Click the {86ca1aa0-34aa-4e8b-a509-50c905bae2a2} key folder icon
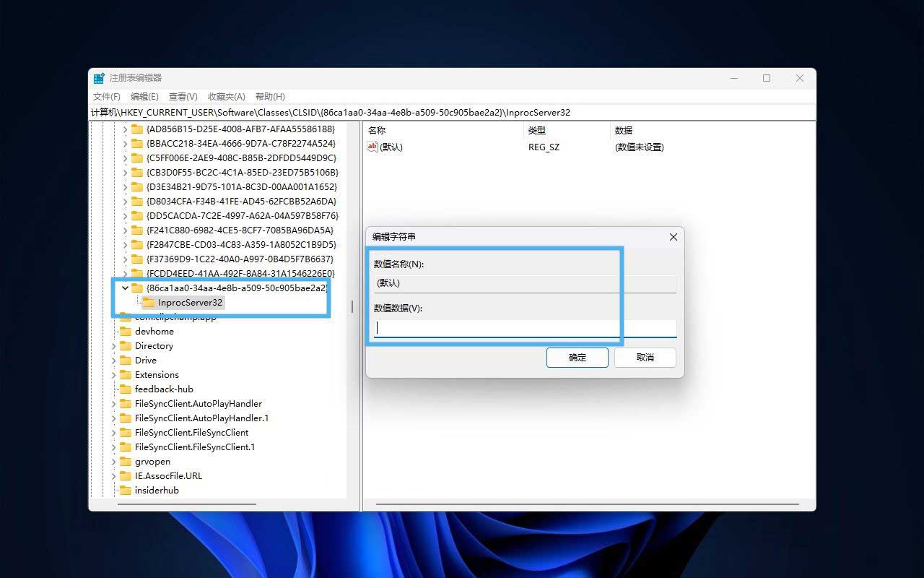The width and height of the screenshot is (924, 578). (x=138, y=288)
